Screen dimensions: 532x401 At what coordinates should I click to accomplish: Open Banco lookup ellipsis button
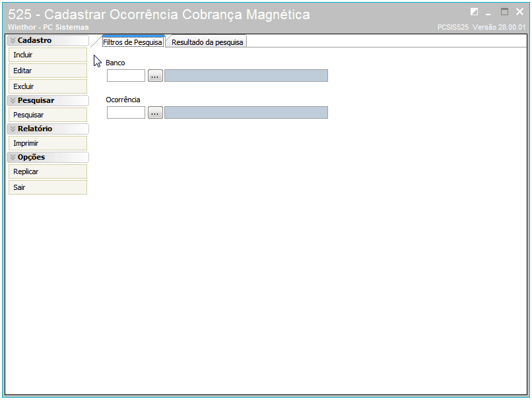click(155, 76)
